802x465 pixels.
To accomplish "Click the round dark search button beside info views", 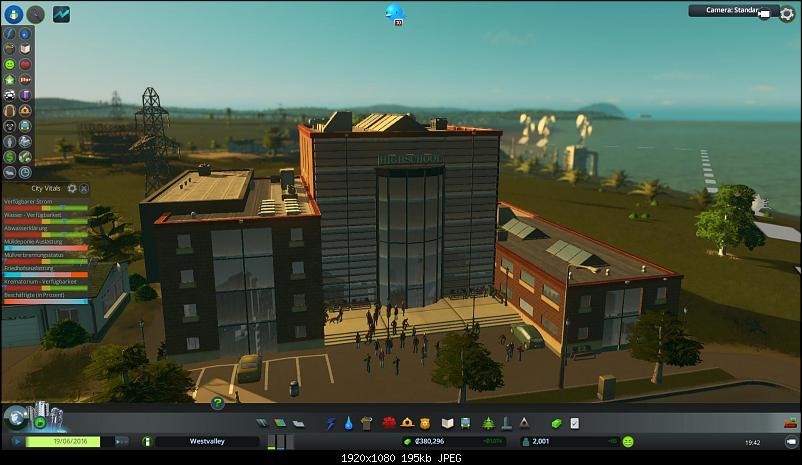I will pos(35,14).
